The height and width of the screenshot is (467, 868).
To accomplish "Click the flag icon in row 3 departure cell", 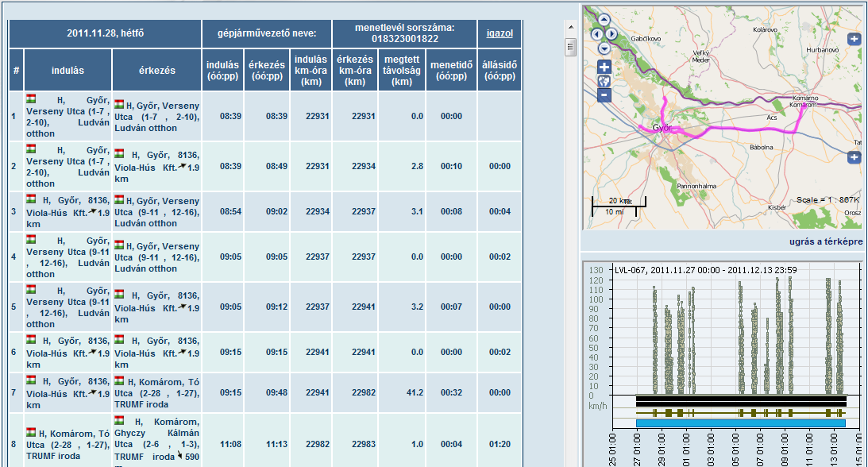I will click(31, 199).
